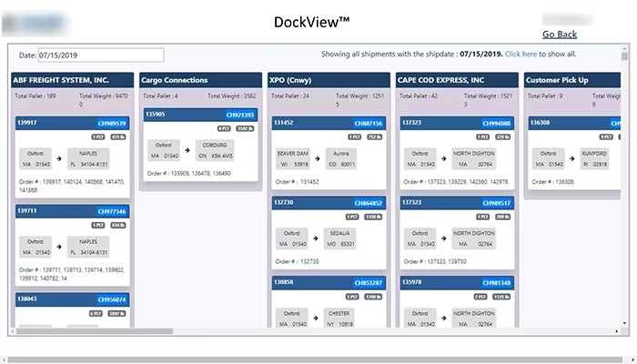Click the page-level bottom horizontal scrollbar
637x364 pixels.
click(x=315, y=360)
